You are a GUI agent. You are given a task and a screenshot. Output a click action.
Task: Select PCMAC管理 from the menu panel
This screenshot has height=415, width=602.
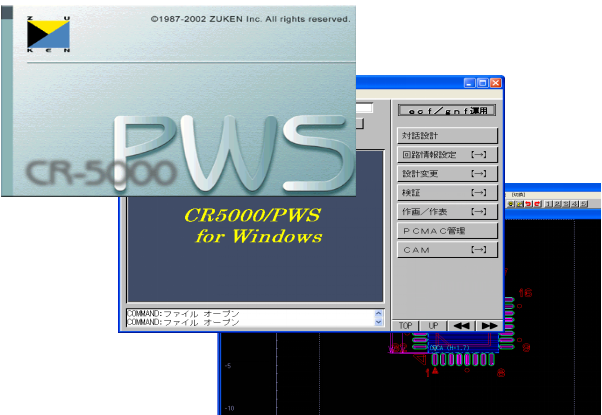click(x=447, y=231)
